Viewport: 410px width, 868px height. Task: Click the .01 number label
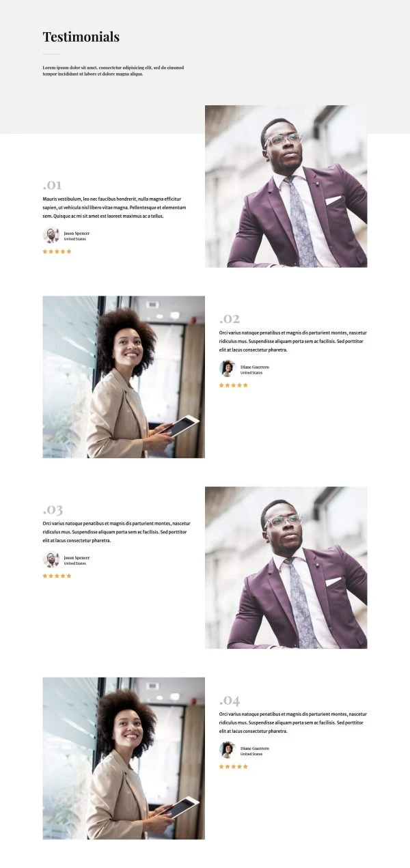pyautogui.click(x=52, y=185)
